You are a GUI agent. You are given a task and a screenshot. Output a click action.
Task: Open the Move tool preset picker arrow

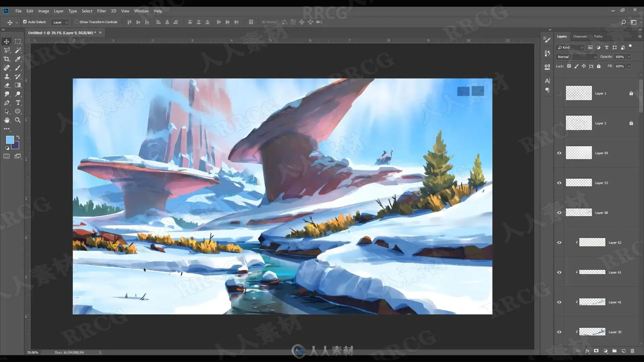click(17, 22)
